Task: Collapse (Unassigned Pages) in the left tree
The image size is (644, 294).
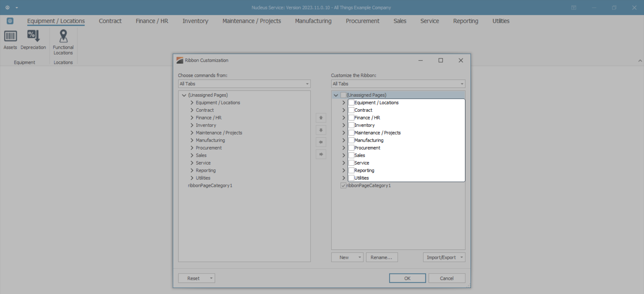Action: [184, 95]
